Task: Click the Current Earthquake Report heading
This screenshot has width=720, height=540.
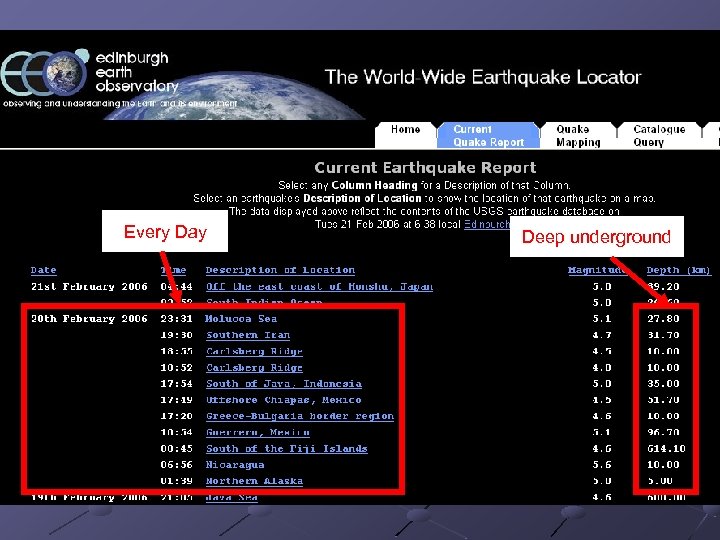Action: 425,168
